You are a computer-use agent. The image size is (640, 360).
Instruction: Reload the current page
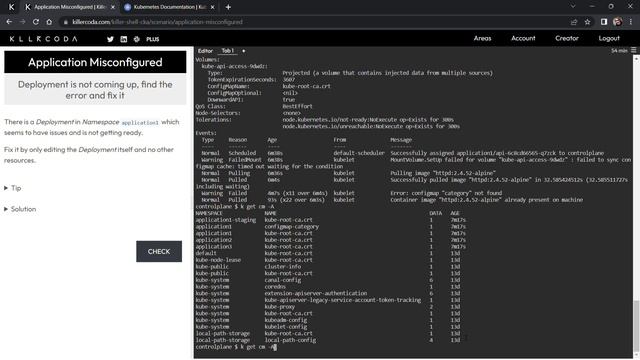coord(36,22)
